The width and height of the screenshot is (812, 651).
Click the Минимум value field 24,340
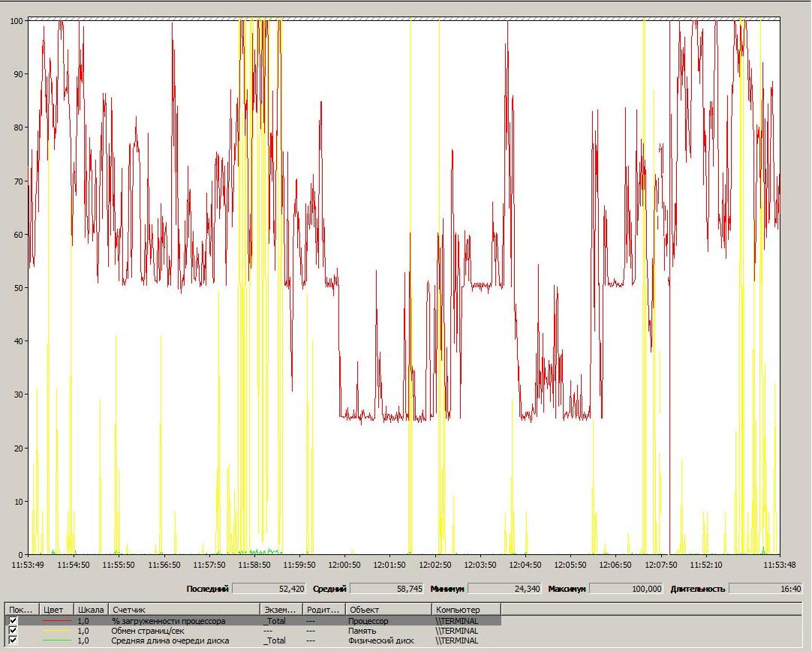504,589
